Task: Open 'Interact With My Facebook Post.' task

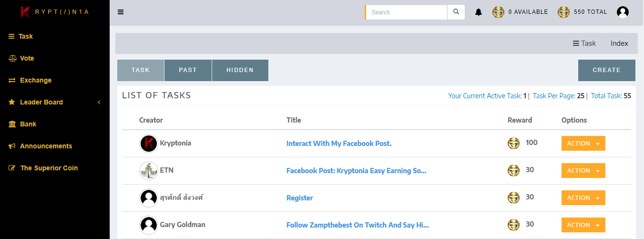Action: [x=339, y=143]
